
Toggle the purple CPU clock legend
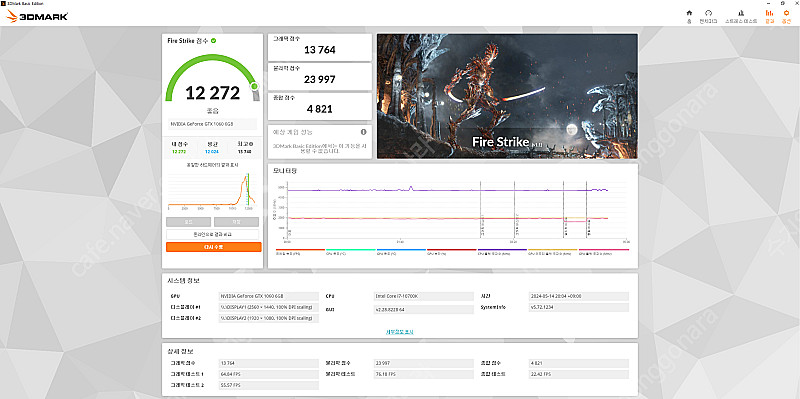coord(502,252)
